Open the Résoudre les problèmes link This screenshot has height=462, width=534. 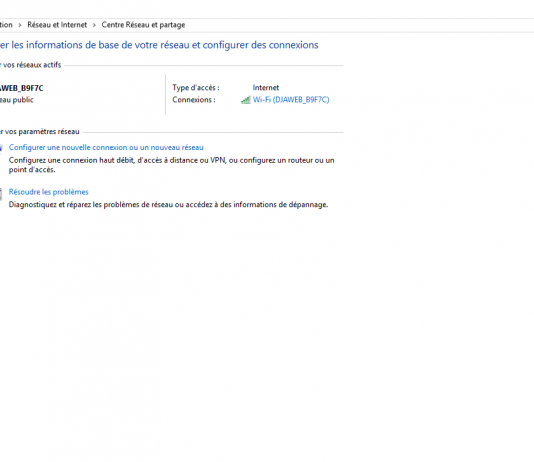[x=48, y=192]
